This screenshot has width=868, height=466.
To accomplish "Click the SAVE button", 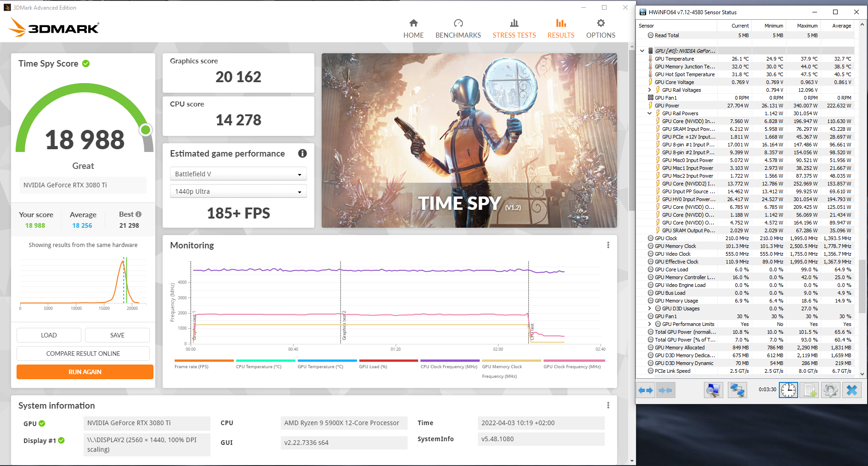I will point(117,335).
